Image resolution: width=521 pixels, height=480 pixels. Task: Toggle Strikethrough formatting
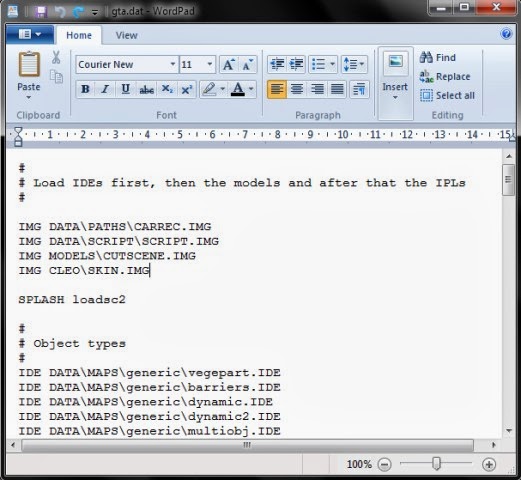(146, 89)
